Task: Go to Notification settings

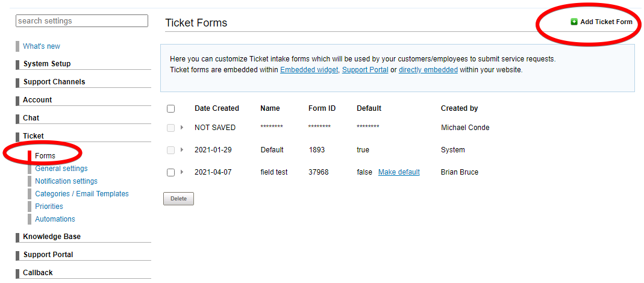Action: pyautogui.click(x=66, y=181)
